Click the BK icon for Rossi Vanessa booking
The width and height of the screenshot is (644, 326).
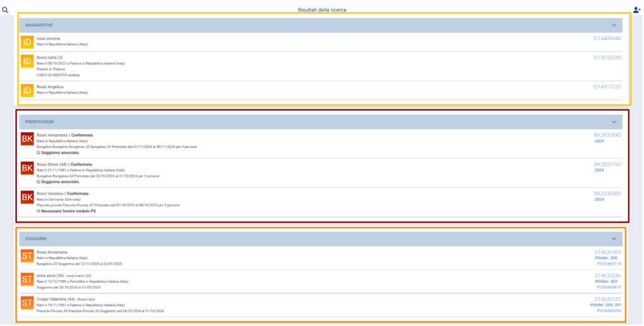pos(27,197)
